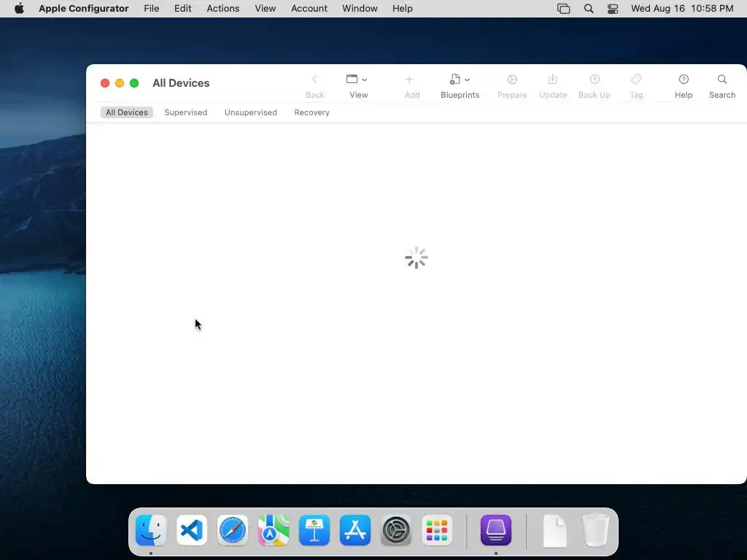The width and height of the screenshot is (747, 560).
Task: Open the Blueprints toolbar dropdown
Action: tap(460, 79)
